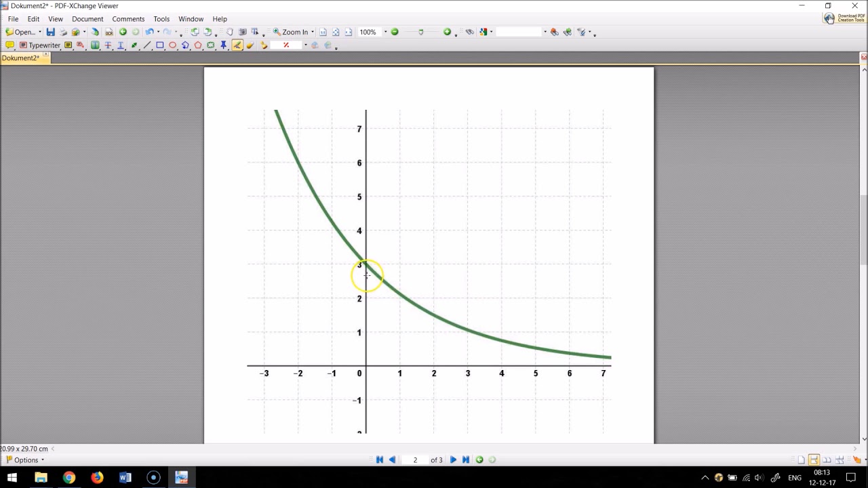
Task: Switch to single page layout
Action: (x=801, y=460)
